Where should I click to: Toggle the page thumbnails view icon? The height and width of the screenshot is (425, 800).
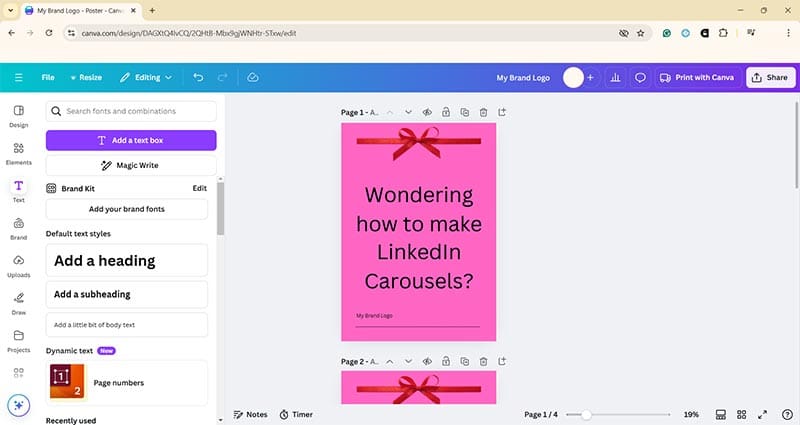(720, 414)
